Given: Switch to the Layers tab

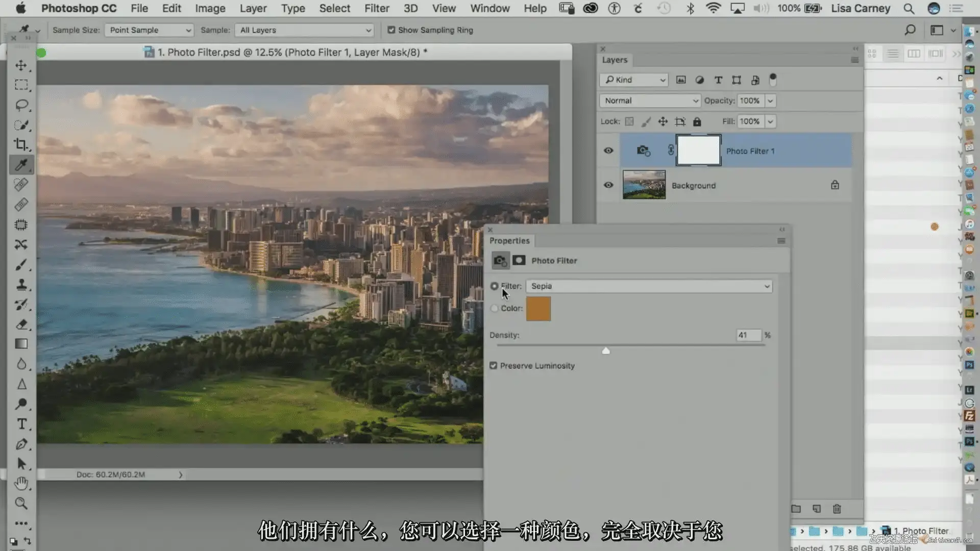Looking at the screenshot, I should click(x=614, y=60).
